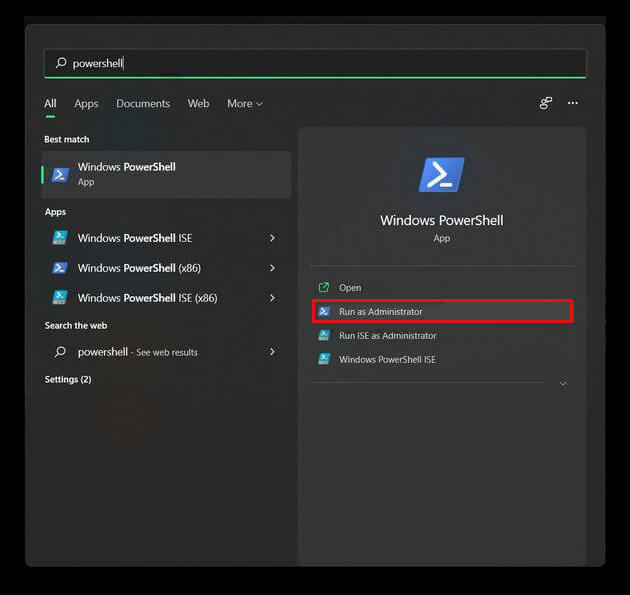630x595 pixels.
Task: Switch to the Apps filter tab
Action: coord(86,104)
